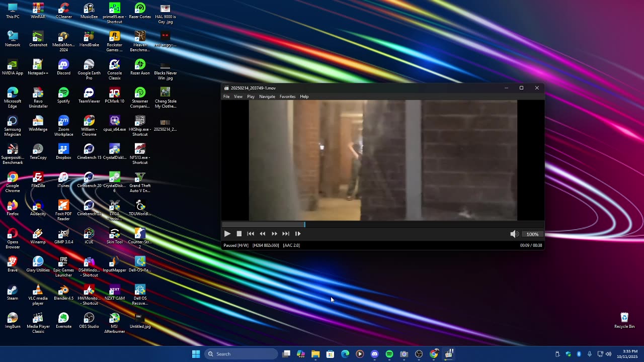Open File Explorer from the taskbar

(315, 354)
